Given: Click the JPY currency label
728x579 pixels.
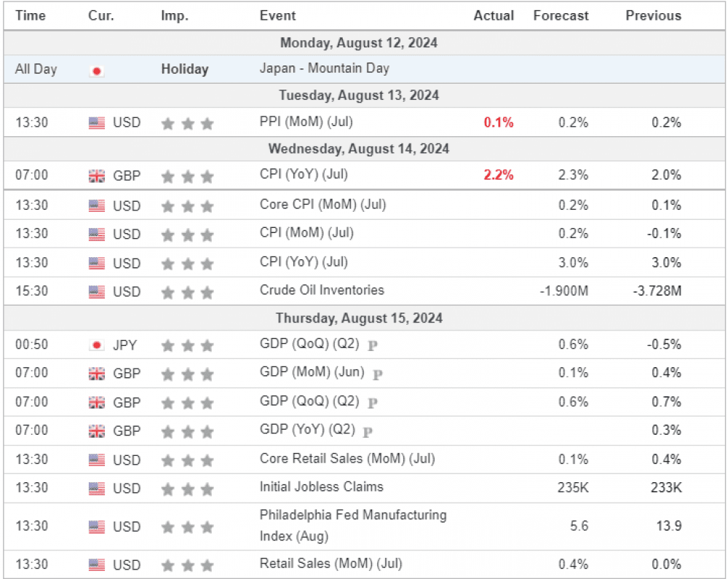Looking at the screenshot, I should [125, 345].
